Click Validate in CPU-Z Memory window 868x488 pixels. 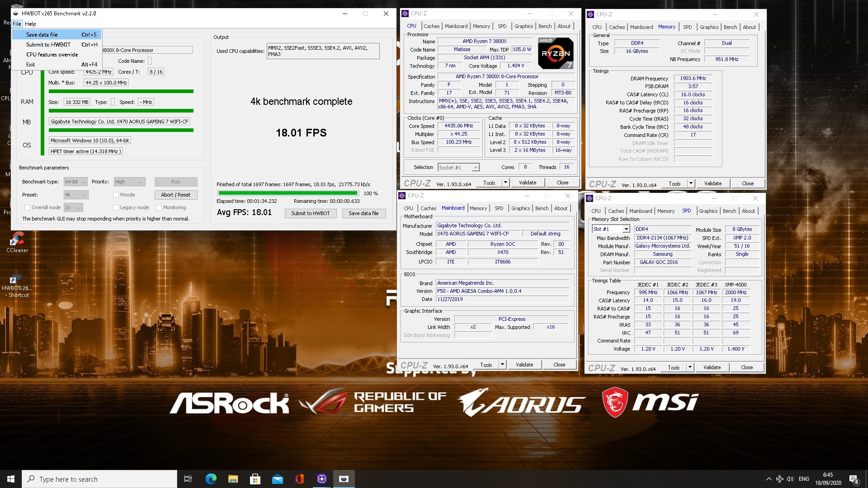pyautogui.click(x=713, y=183)
